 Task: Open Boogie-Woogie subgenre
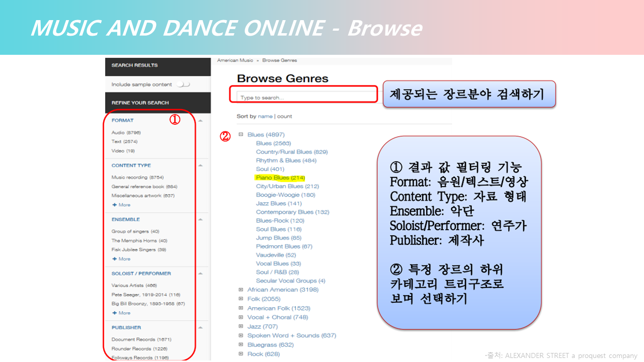(x=286, y=195)
